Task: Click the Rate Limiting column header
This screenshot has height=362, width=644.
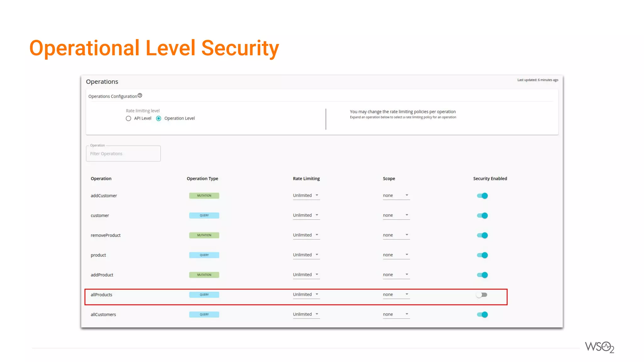Action: [306, 178]
